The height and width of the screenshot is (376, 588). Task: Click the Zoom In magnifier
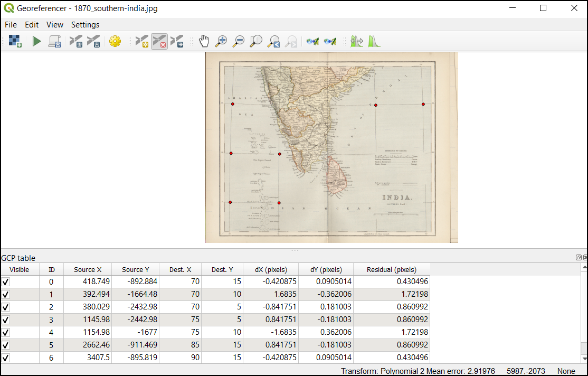coord(221,41)
